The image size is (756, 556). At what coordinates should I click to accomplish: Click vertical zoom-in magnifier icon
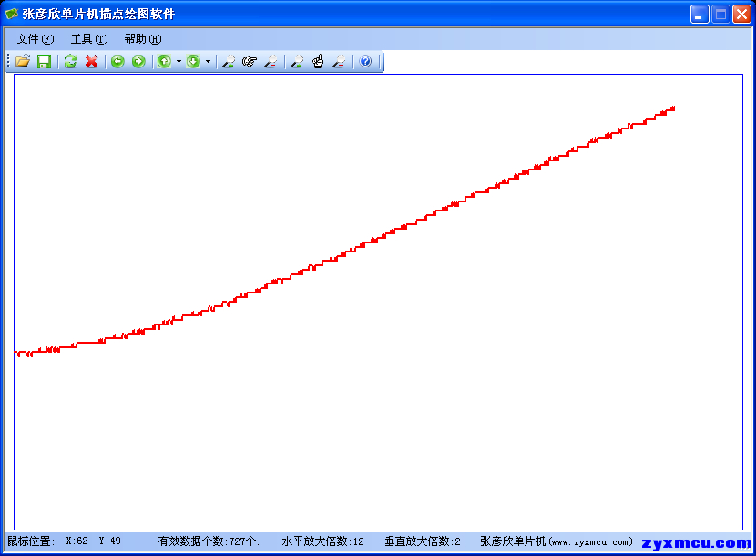click(297, 61)
